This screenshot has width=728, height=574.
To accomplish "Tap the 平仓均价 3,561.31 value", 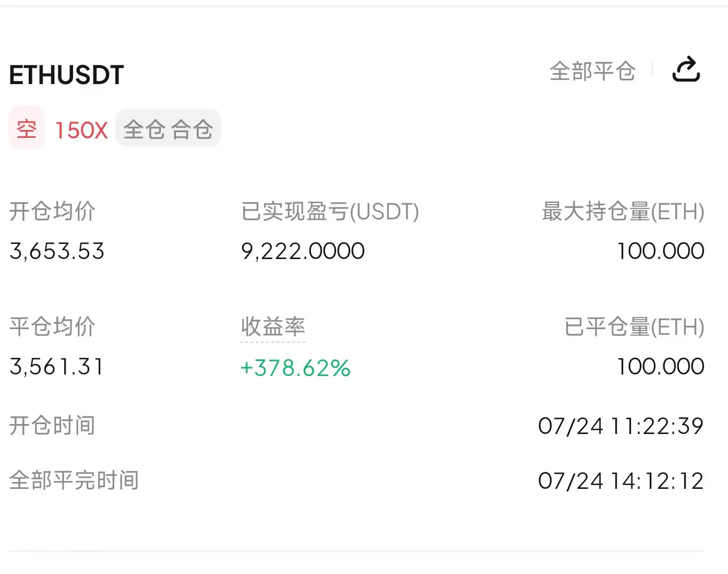I will 57,367.
